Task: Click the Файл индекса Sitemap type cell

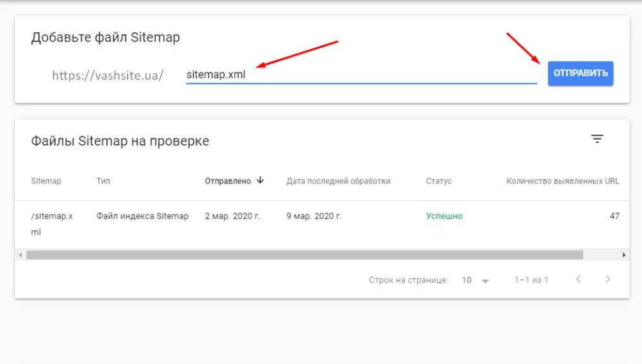Action: pyautogui.click(x=142, y=216)
